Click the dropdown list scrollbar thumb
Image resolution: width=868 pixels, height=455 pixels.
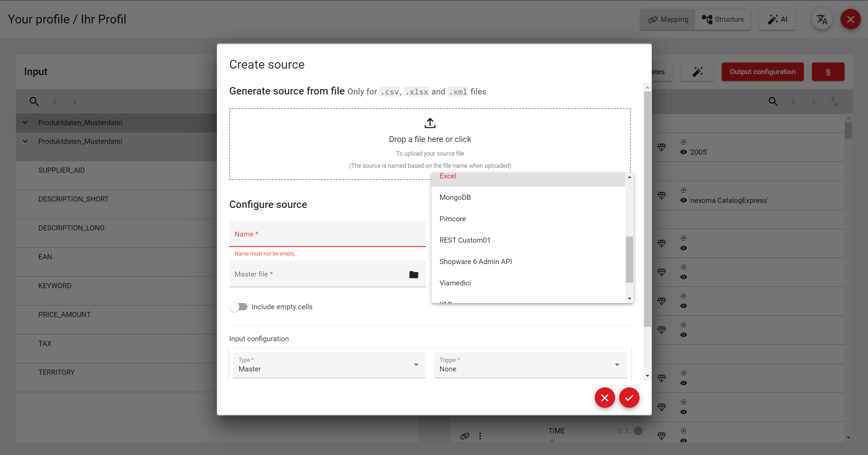pos(629,259)
